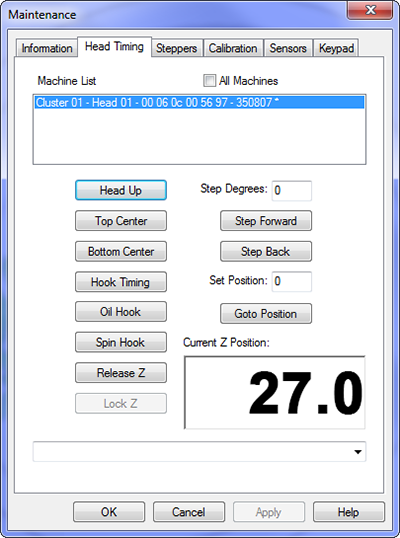The width and height of the screenshot is (400, 538).
Task: Select the Calibration tab
Action: pos(233,48)
